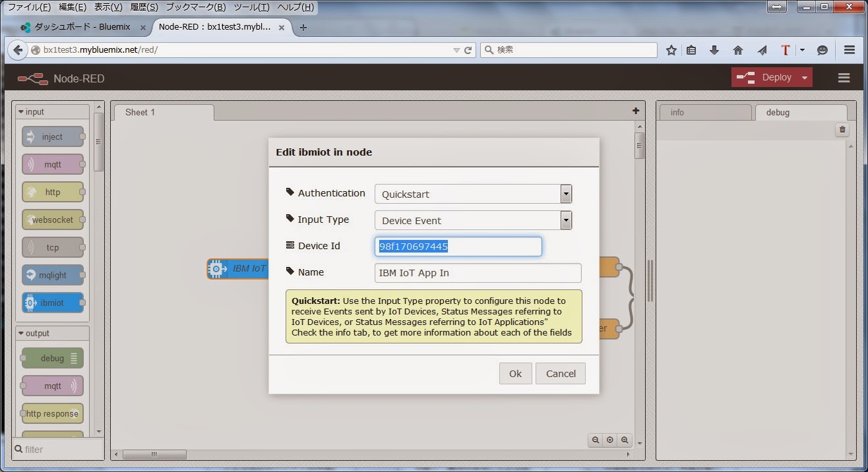Collapse the output palette category
868x472 pixels.
click(x=53, y=334)
